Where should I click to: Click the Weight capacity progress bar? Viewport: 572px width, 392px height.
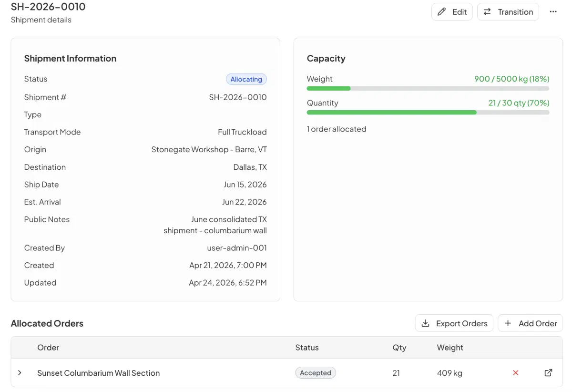[428, 88]
